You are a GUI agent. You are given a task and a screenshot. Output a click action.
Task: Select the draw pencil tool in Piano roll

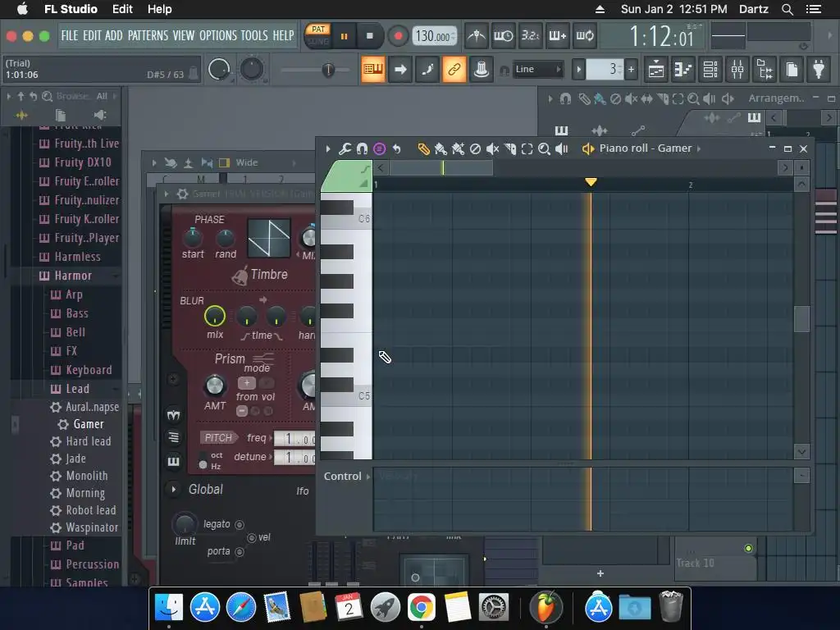click(423, 149)
